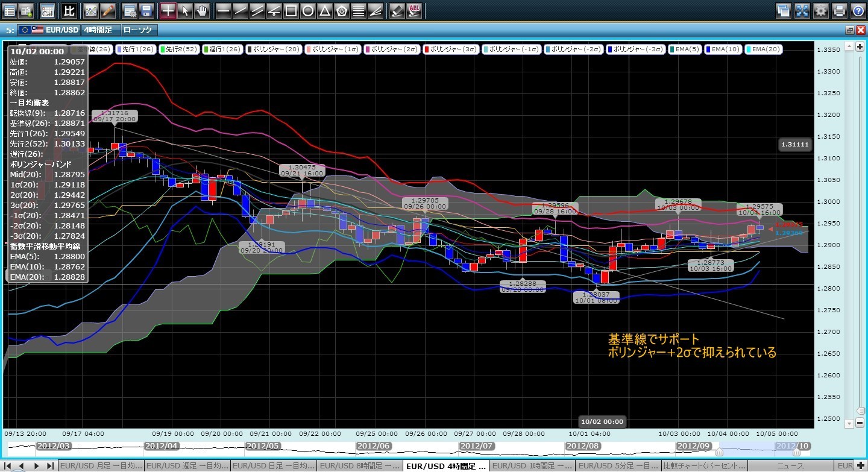Switch to the ニュース tab
868x472 pixels.
791,466
